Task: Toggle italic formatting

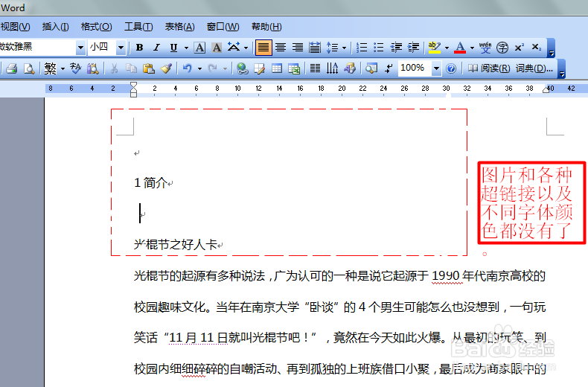Action: tap(156, 48)
